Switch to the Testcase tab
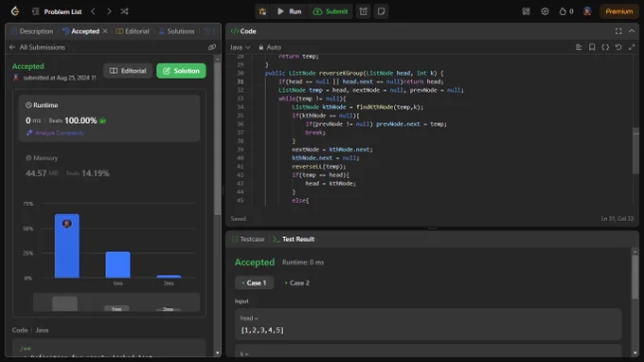The width and height of the screenshot is (644, 362). [248, 239]
